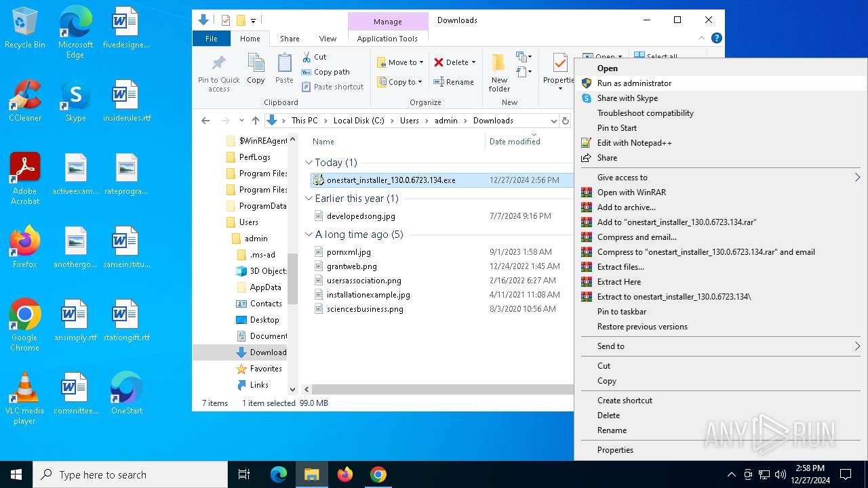Open Google Chrome desktop shortcut
The height and width of the screenshot is (488, 868).
(x=24, y=325)
